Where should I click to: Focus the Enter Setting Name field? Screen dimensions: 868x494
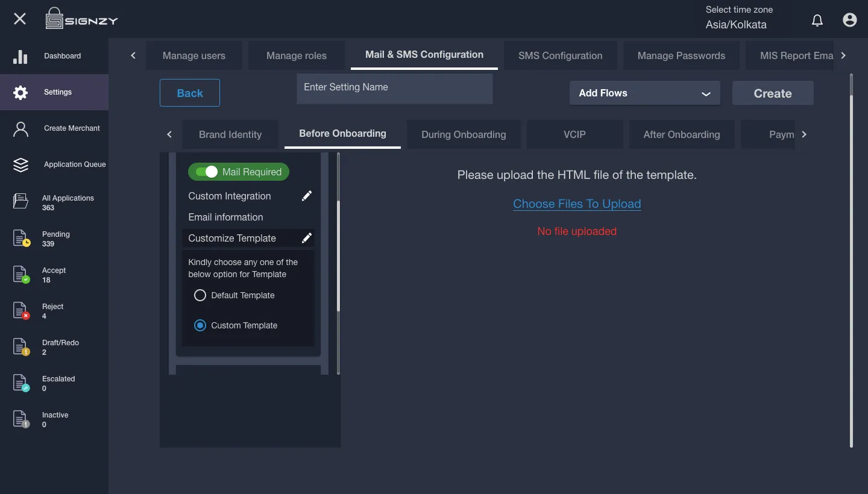395,89
